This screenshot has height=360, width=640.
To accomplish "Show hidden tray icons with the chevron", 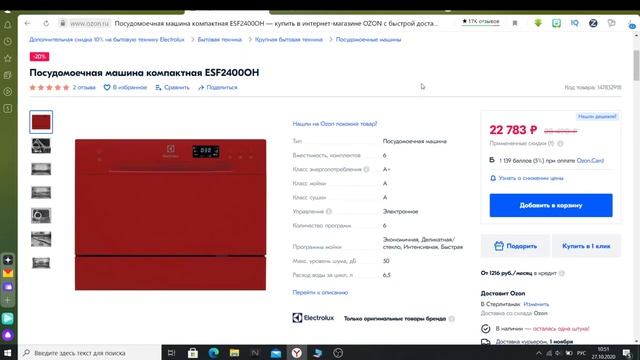I will pos(539,353).
